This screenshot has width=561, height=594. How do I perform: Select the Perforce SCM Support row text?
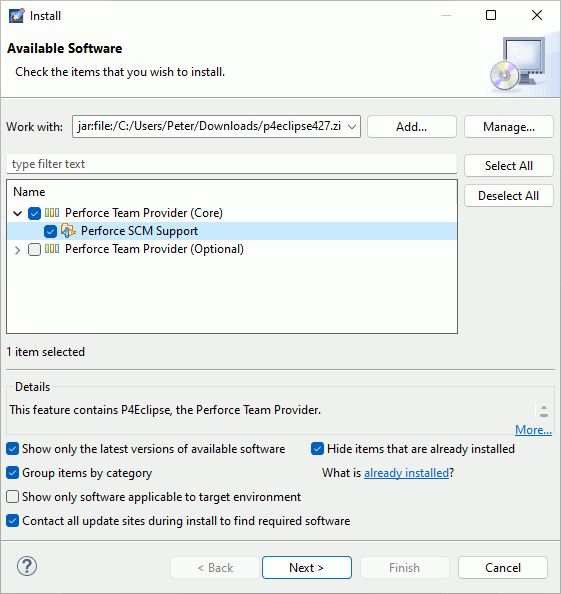[139, 231]
